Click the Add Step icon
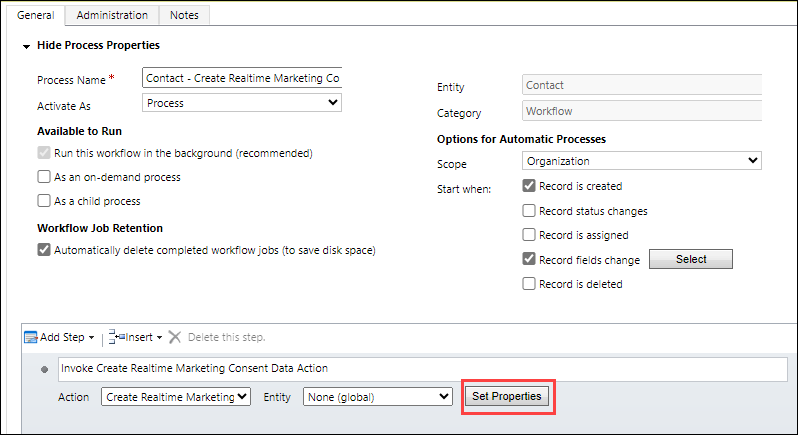 tap(30, 338)
